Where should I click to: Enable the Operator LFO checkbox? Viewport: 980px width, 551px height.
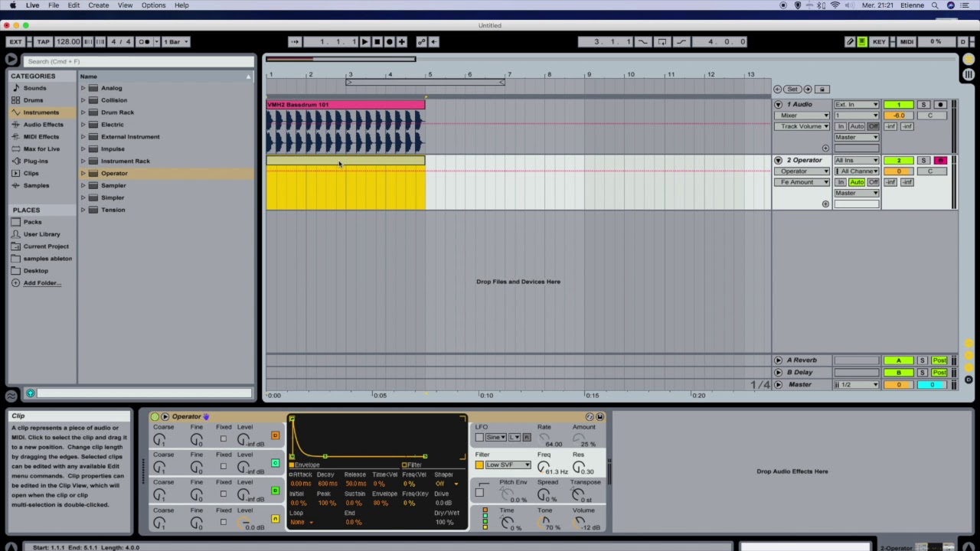click(x=479, y=438)
